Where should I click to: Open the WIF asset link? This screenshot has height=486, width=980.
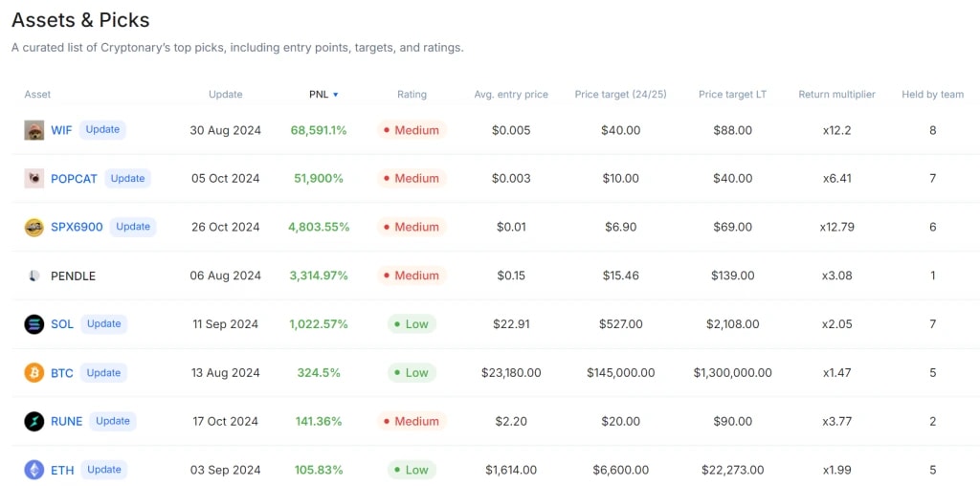(61, 130)
